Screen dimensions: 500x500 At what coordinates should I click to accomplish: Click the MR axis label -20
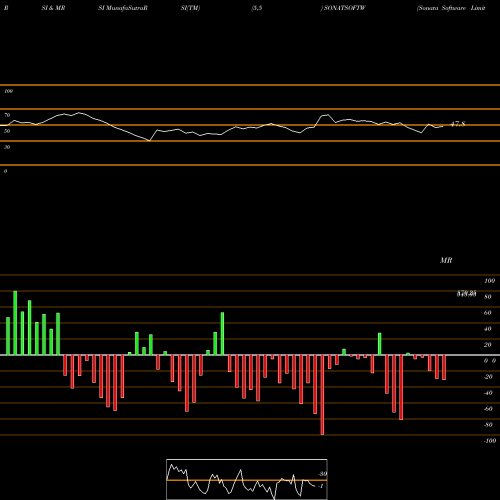pos(488,377)
